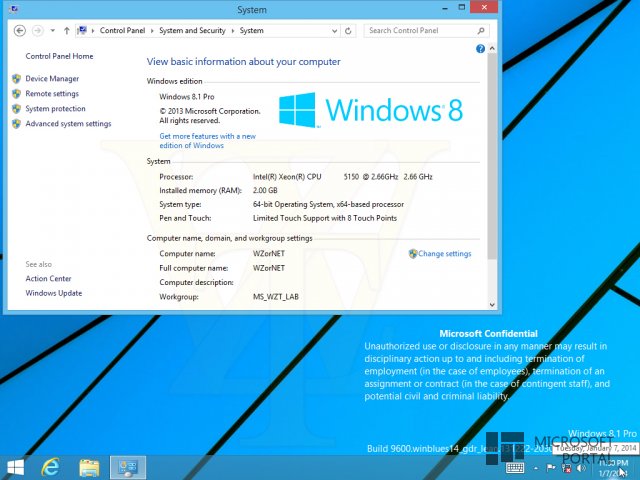Click shield icon beside Advanced system settings
Screen dimensions: 640x480
(16, 124)
